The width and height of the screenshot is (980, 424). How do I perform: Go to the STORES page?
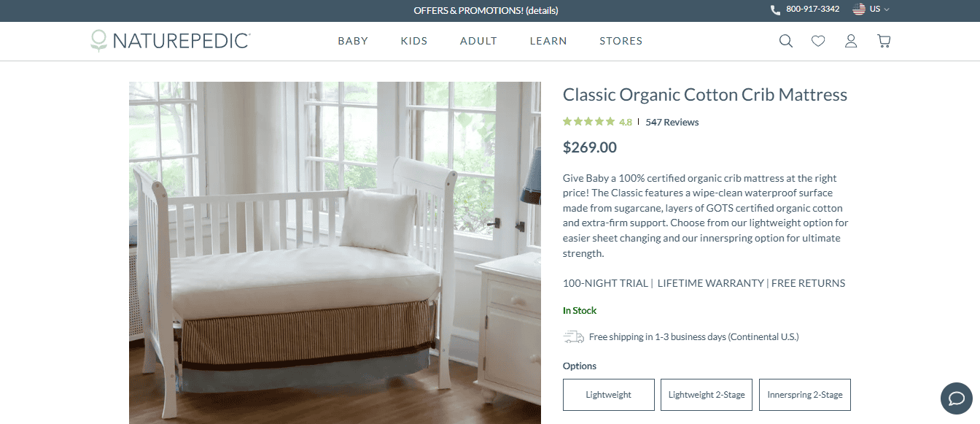click(x=621, y=41)
